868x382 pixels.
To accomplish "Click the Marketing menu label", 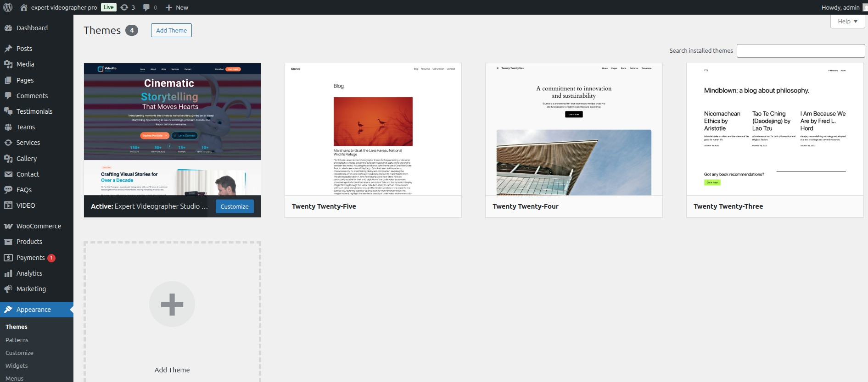I will [x=31, y=289].
